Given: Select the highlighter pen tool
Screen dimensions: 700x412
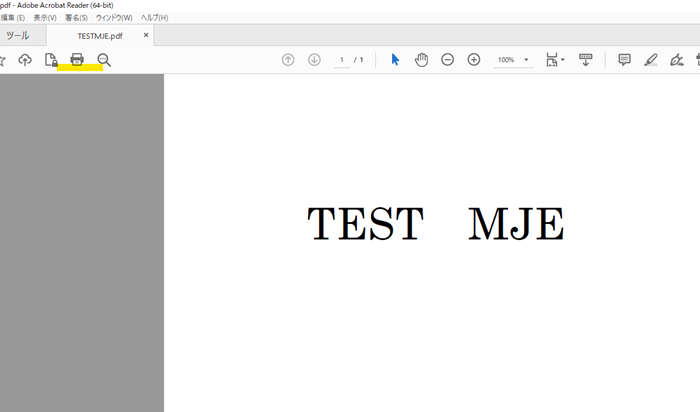Looking at the screenshot, I should [651, 60].
